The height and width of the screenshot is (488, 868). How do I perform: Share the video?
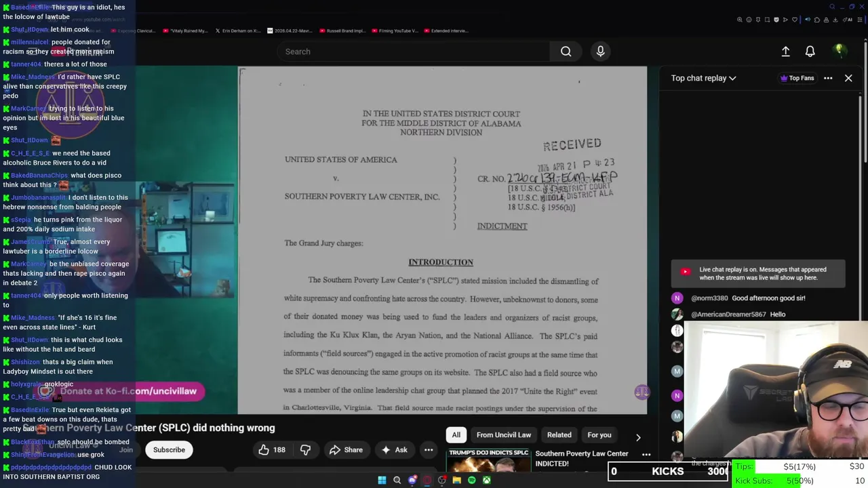tap(346, 450)
